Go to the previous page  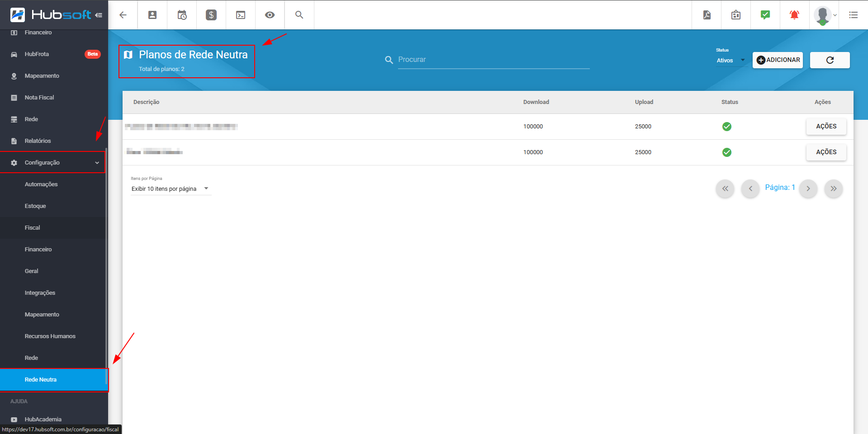tap(750, 189)
